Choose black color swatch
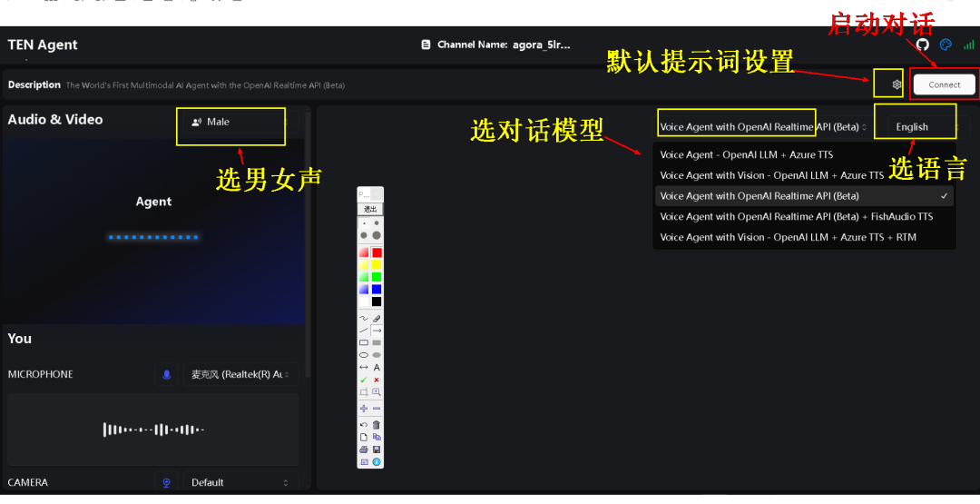The width and height of the screenshot is (980, 504). click(x=377, y=301)
